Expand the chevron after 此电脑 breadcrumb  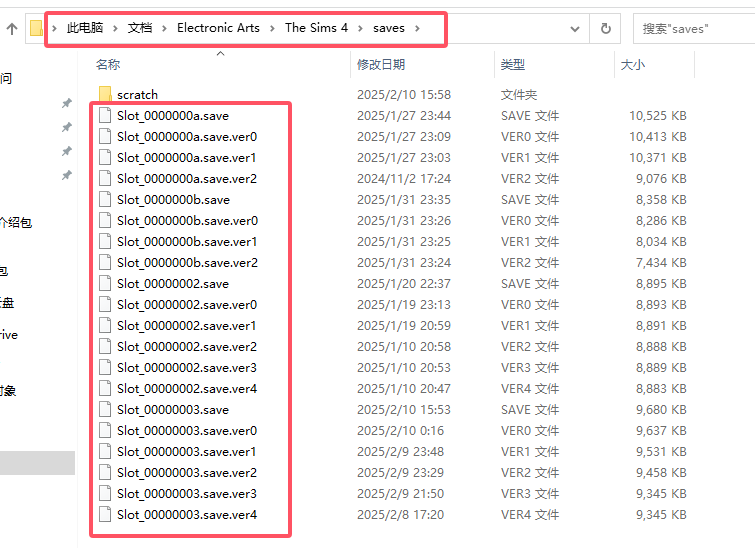pyautogui.click(x=117, y=29)
